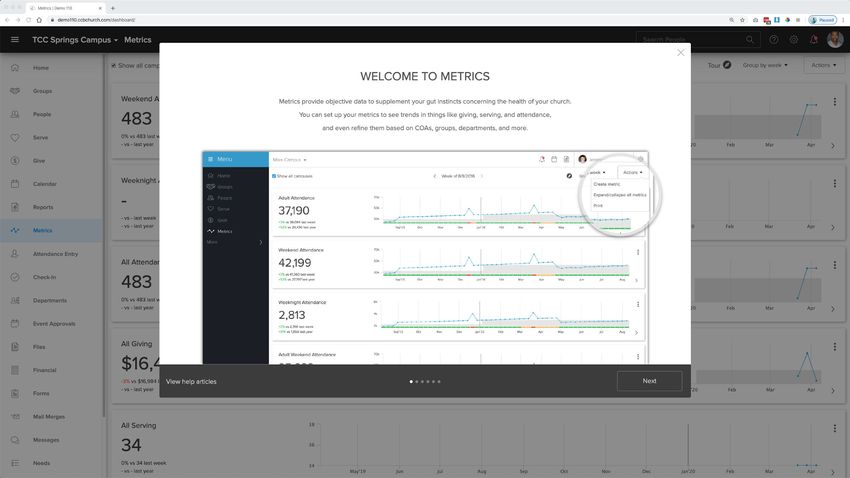The height and width of the screenshot is (478, 850).
Task: Open options menu for All Attendance card
Action: pos(835,265)
